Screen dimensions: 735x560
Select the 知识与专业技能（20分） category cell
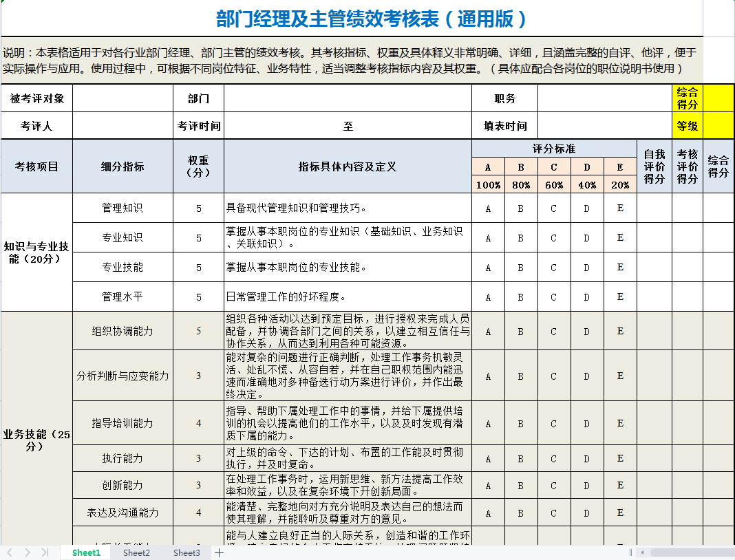tap(37, 252)
